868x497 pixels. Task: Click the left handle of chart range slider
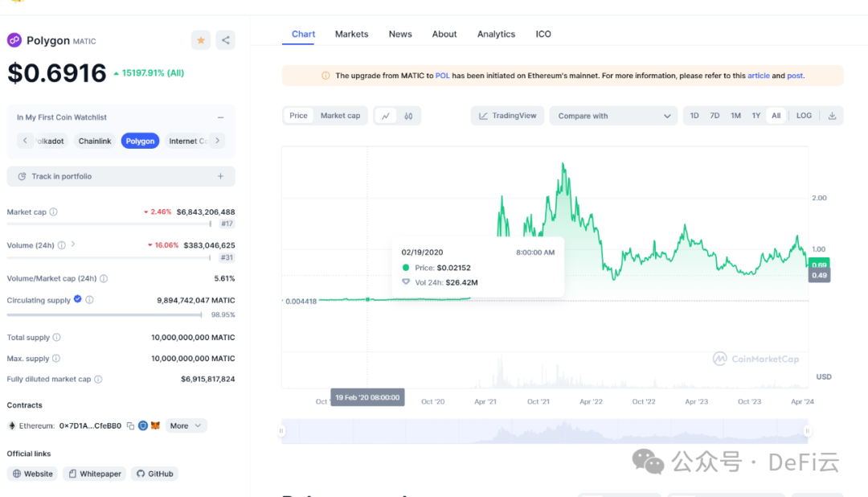coord(281,431)
